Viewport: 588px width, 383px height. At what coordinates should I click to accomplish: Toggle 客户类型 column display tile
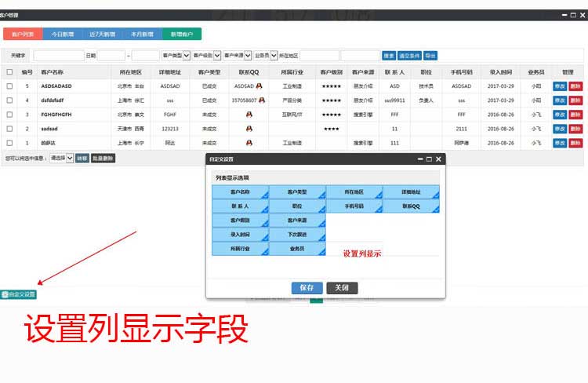297,191
